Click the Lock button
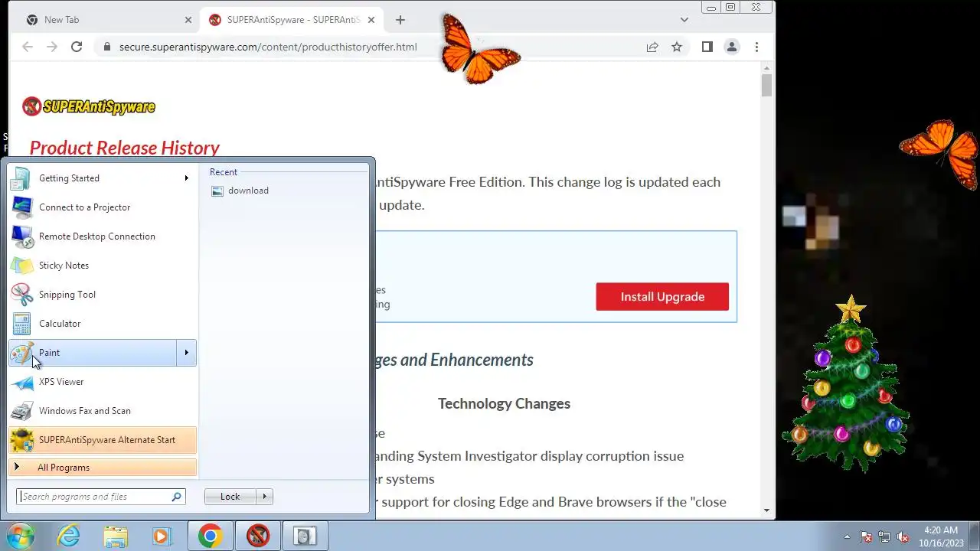980x551 pixels. (x=230, y=497)
